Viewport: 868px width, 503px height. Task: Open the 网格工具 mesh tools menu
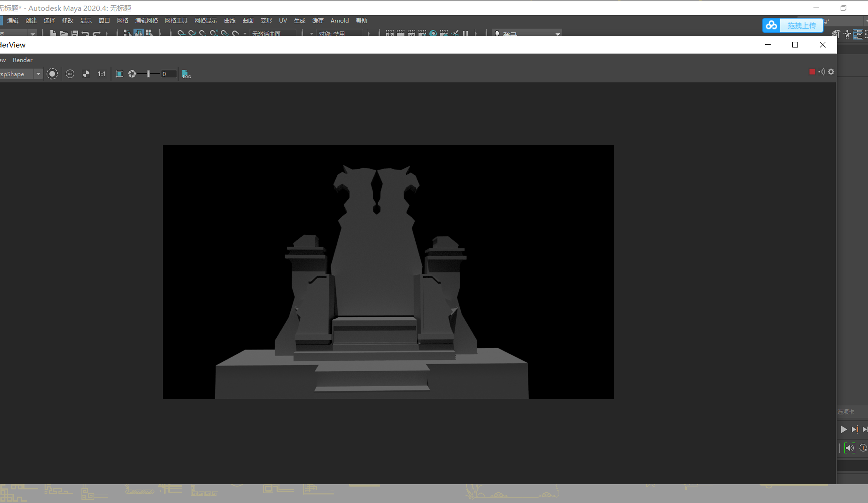coord(176,21)
